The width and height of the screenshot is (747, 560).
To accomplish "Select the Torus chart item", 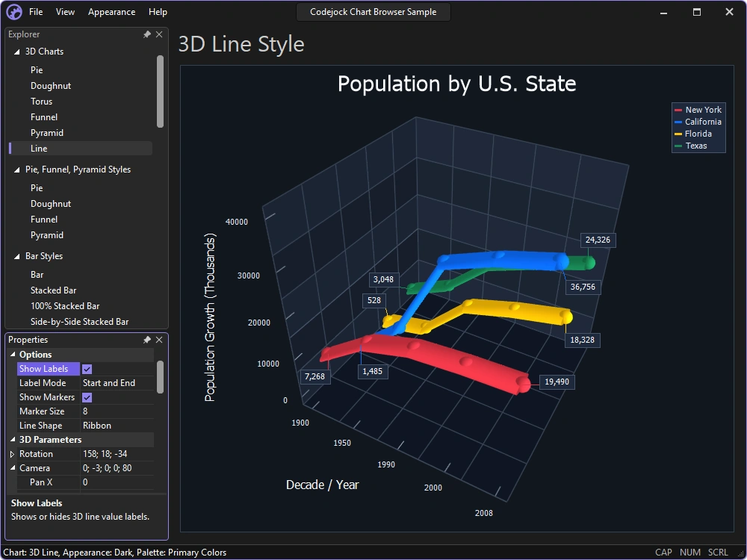I will [x=41, y=102].
